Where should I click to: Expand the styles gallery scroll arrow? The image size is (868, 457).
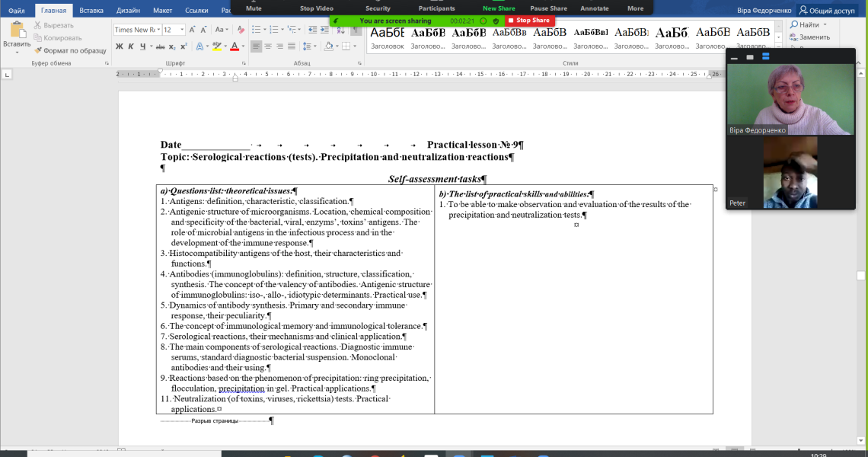pyautogui.click(x=778, y=47)
